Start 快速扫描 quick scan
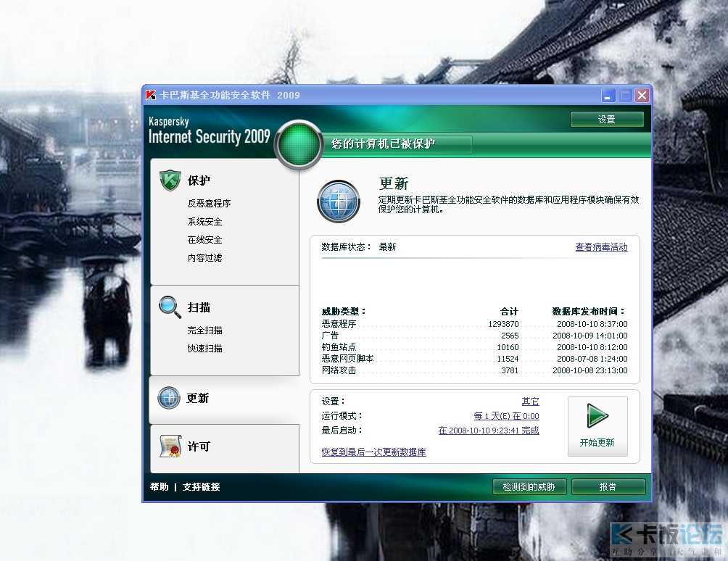The height and width of the screenshot is (561, 728). click(x=204, y=348)
